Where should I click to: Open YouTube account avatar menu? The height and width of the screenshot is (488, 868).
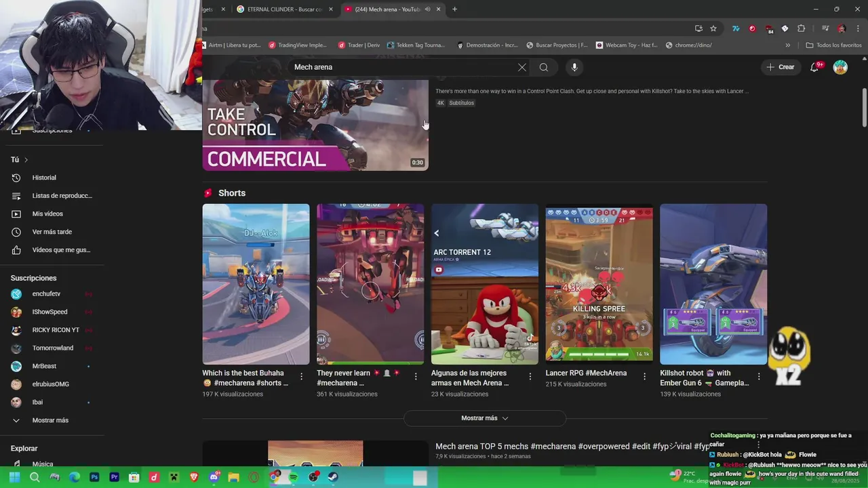click(x=840, y=67)
